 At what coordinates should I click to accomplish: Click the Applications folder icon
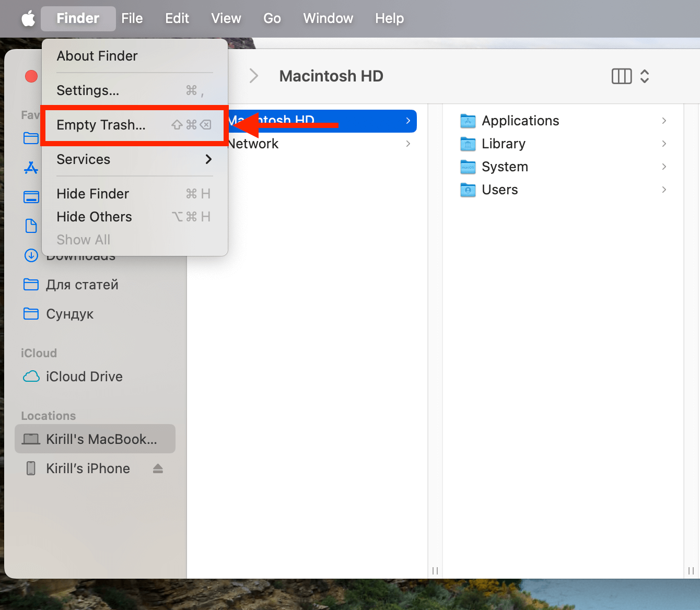468,121
